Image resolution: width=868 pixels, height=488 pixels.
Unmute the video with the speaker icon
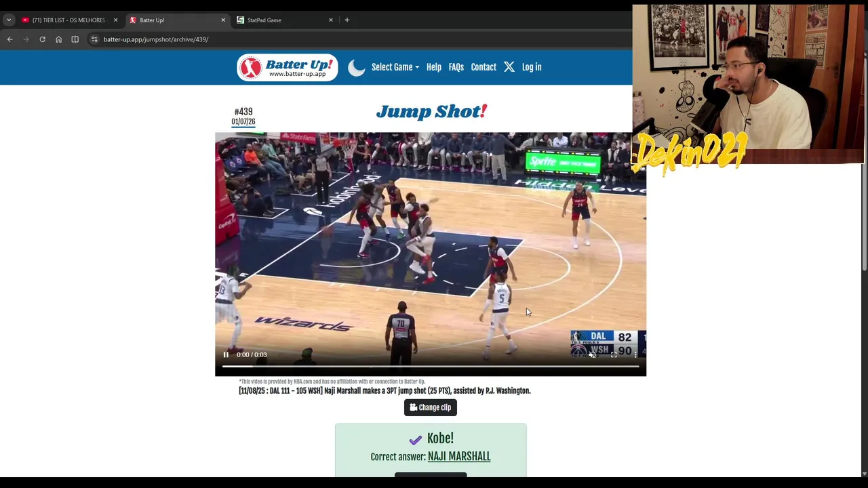pos(592,354)
